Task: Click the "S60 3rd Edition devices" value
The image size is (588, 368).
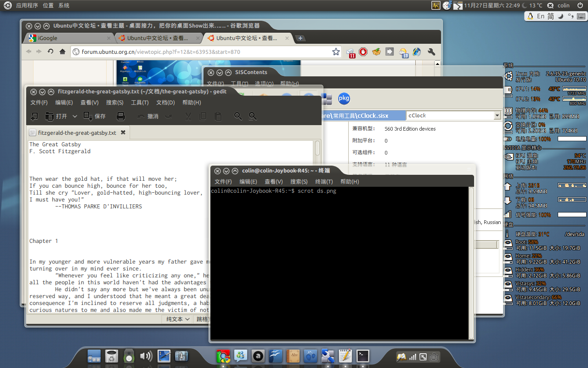Action: point(410,129)
